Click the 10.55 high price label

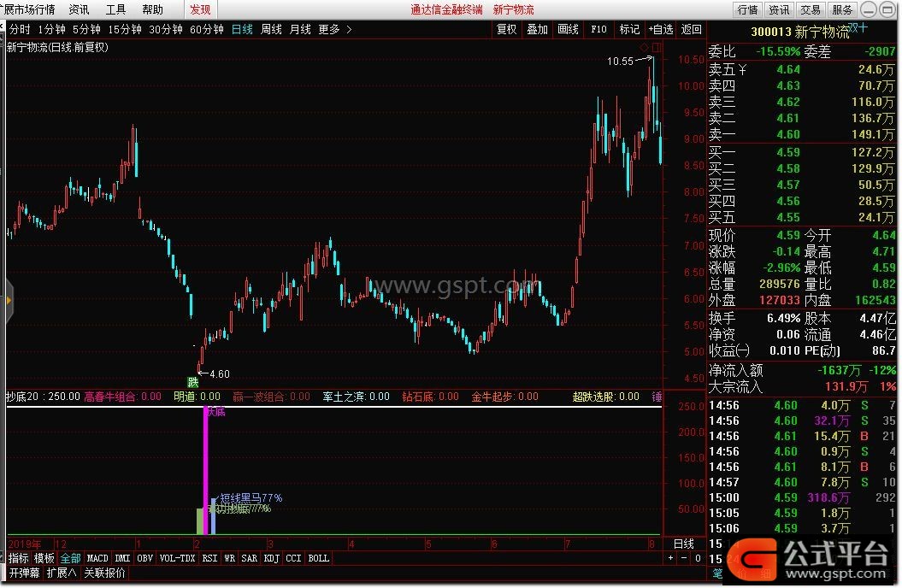[x=620, y=62]
